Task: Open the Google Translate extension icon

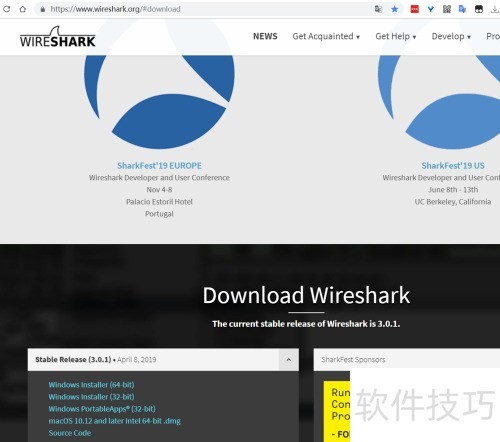Action: 463,9
